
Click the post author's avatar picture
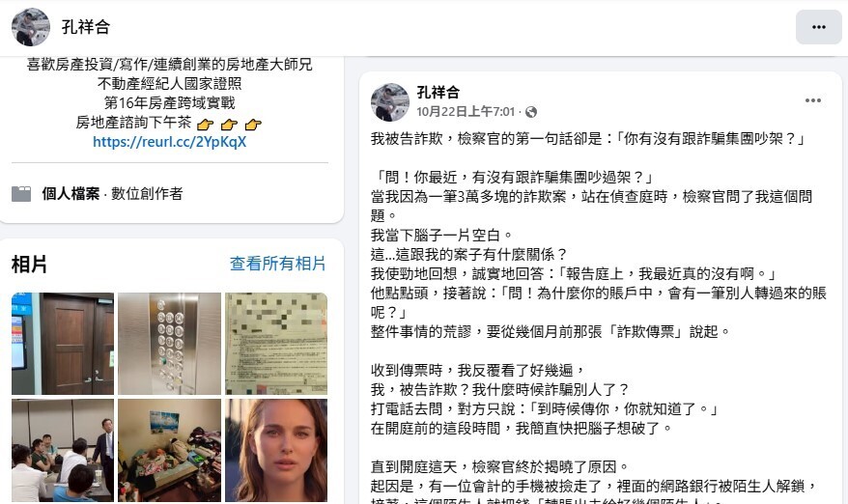point(390,102)
